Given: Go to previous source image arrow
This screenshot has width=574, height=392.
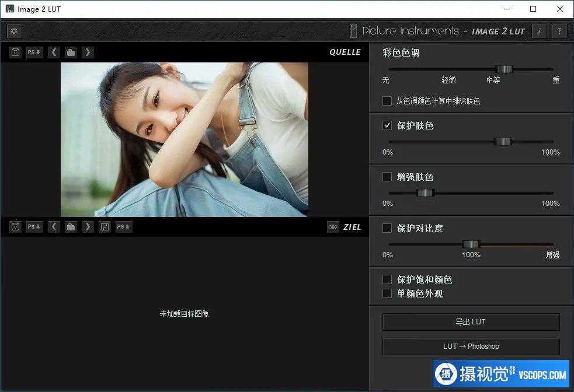Looking at the screenshot, I should 54,52.
